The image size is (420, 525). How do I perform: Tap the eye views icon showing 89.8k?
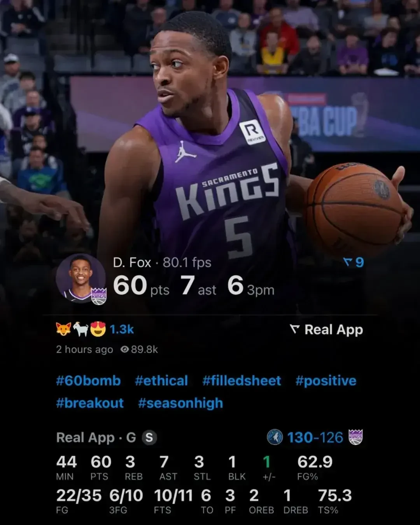click(x=124, y=350)
